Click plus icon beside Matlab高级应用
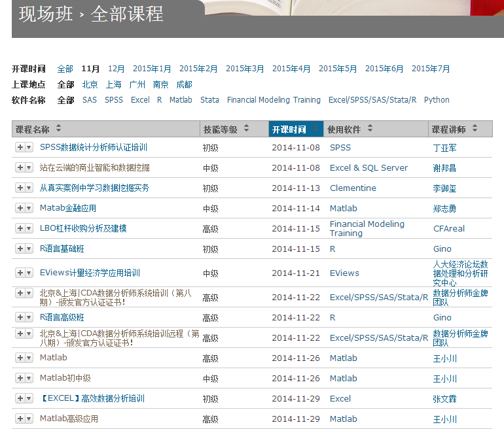The width and height of the screenshot is (504, 429). [20, 419]
